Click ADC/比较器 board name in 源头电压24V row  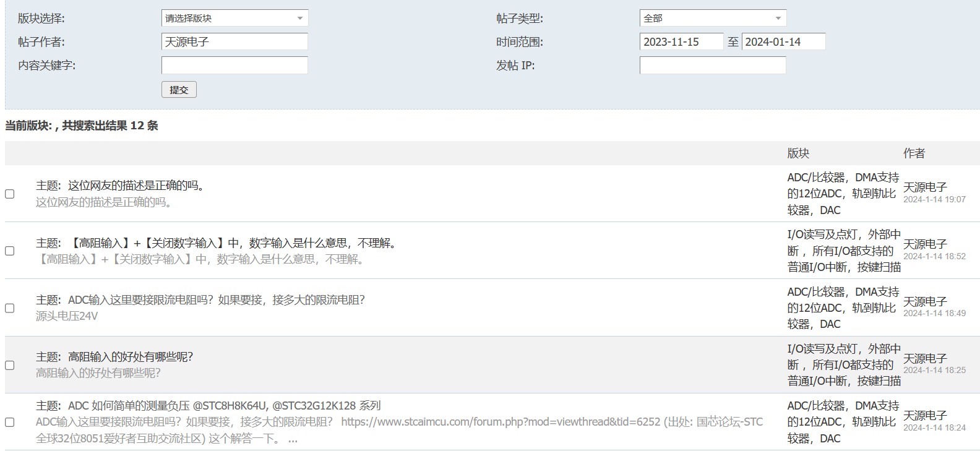(843, 307)
